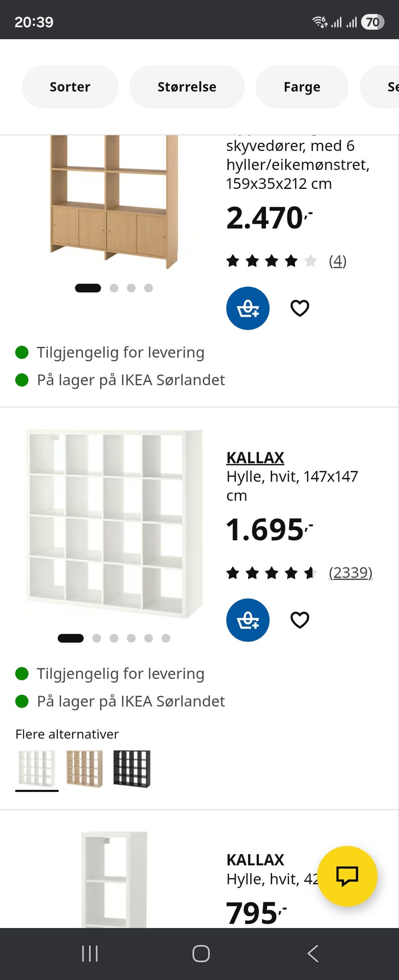
Task: View the 4 reviews for oak shelf
Action: click(x=337, y=261)
